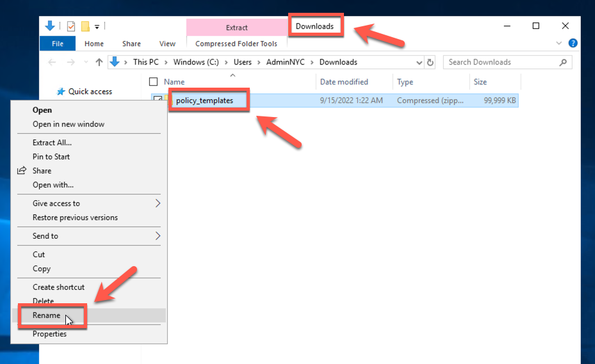Viewport: 595px width, 364px height.
Task: Select Extract All... in context menu
Action: point(53,143)
